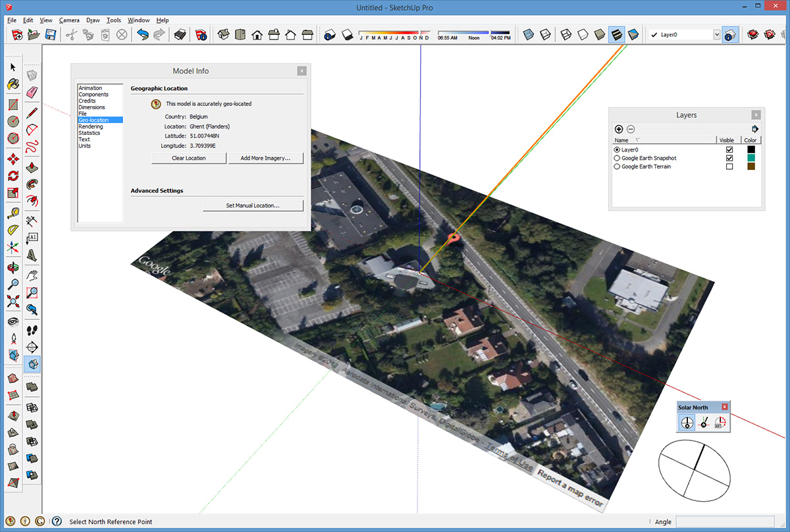Open a file with the Open icon
This screenshot has height=532, width=790.
point(34,34)
